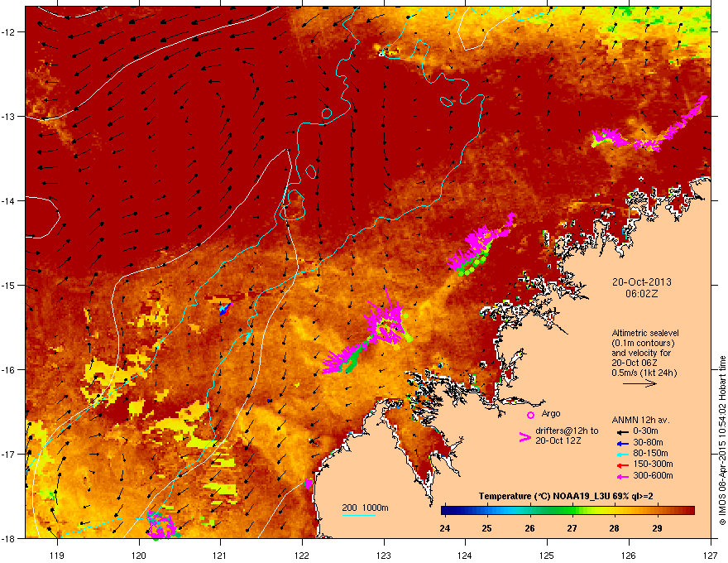Screen dimensions: 728x563
Task: Click the small closed cyan contour near 123.8E, 12.8S
Action: click(x=446, y=101)
